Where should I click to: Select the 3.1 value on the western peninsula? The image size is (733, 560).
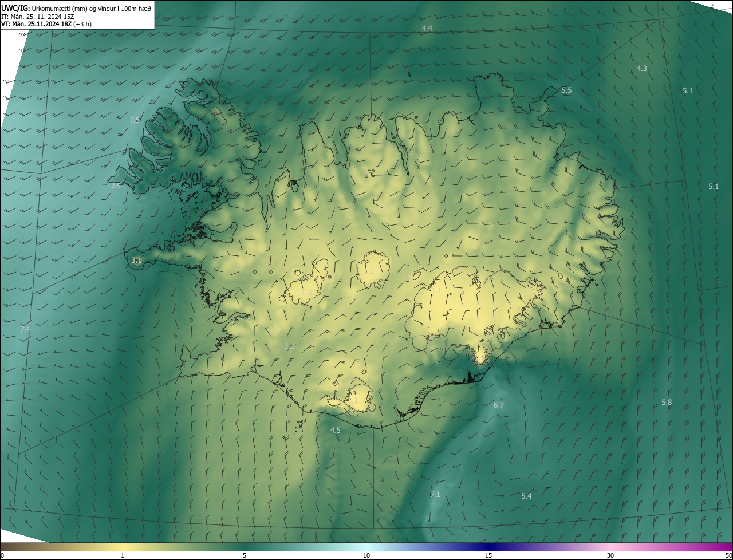pyautogui.click(x=136, y=261)
